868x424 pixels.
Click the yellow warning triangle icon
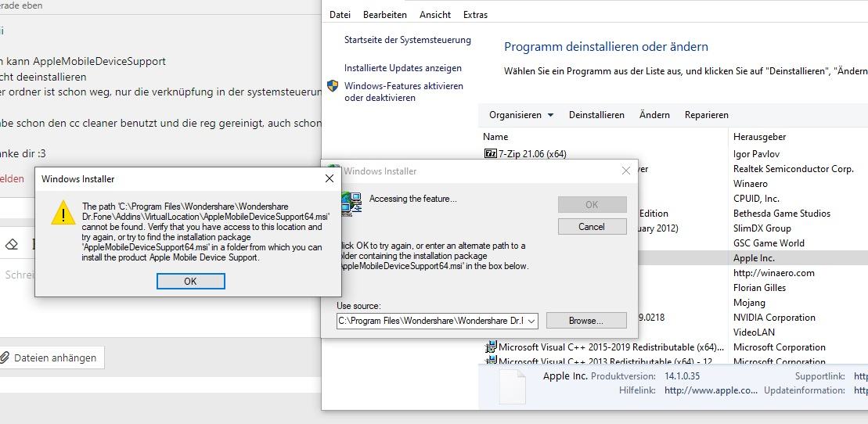click(63, 213)
